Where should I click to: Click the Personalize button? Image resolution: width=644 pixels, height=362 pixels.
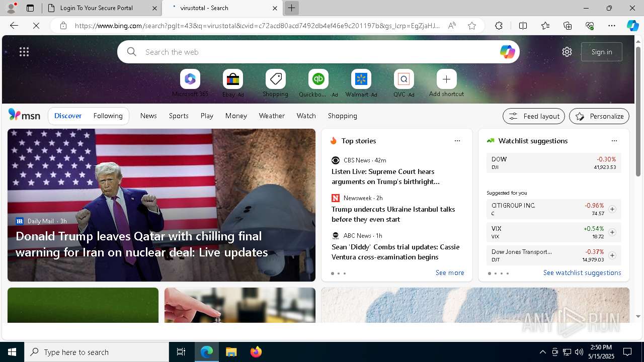[599, 116]
